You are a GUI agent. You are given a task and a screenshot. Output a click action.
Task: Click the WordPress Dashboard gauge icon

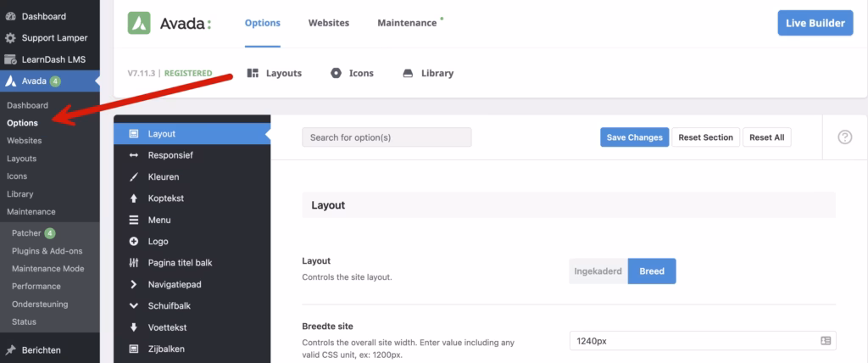pyautogui.click(x=10, y=17)
